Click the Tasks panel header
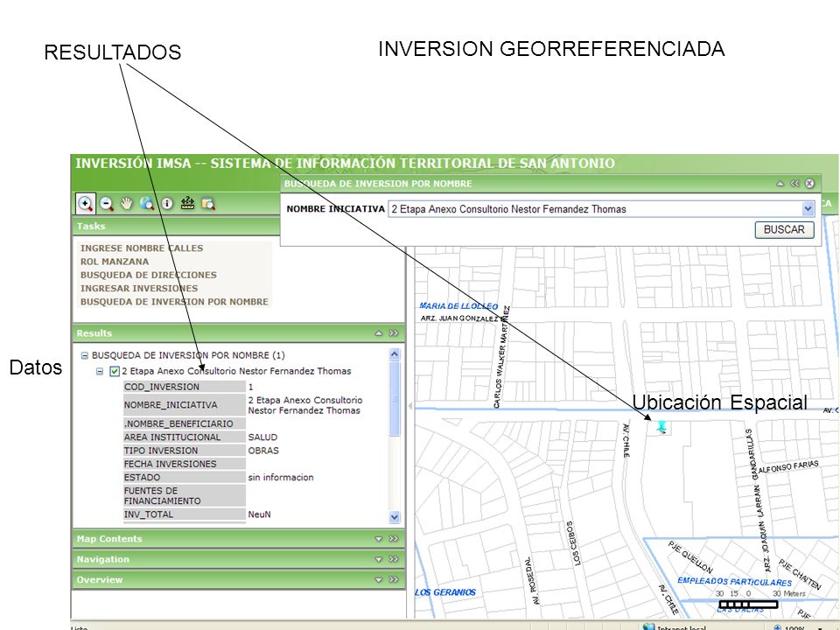The height and width of the screenshot is (630, 840). click(177, 226)
